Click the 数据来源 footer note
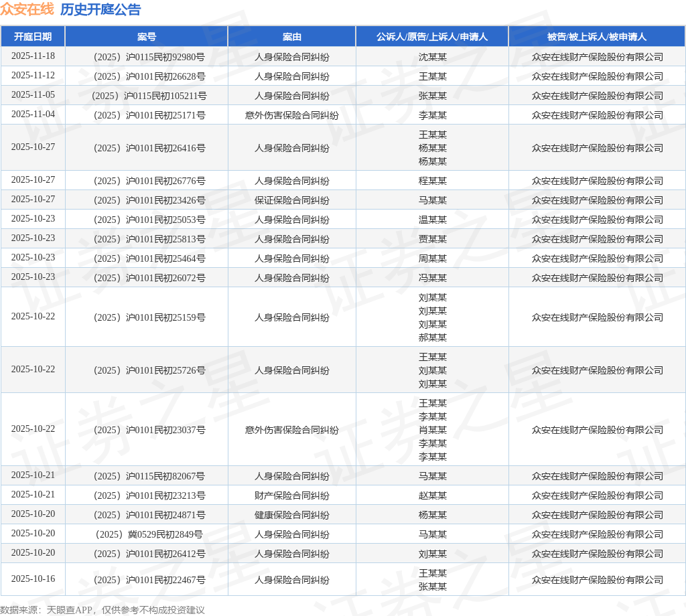 point(102,610)
